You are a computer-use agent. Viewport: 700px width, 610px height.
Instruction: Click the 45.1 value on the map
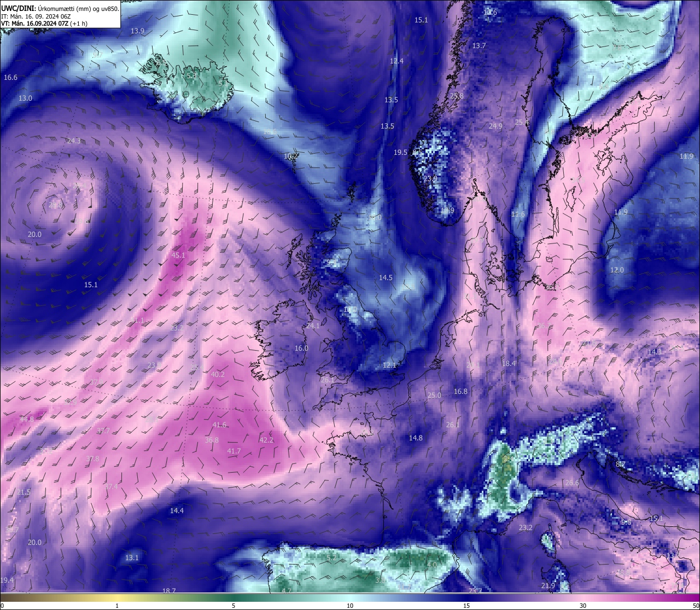point(178,255)
